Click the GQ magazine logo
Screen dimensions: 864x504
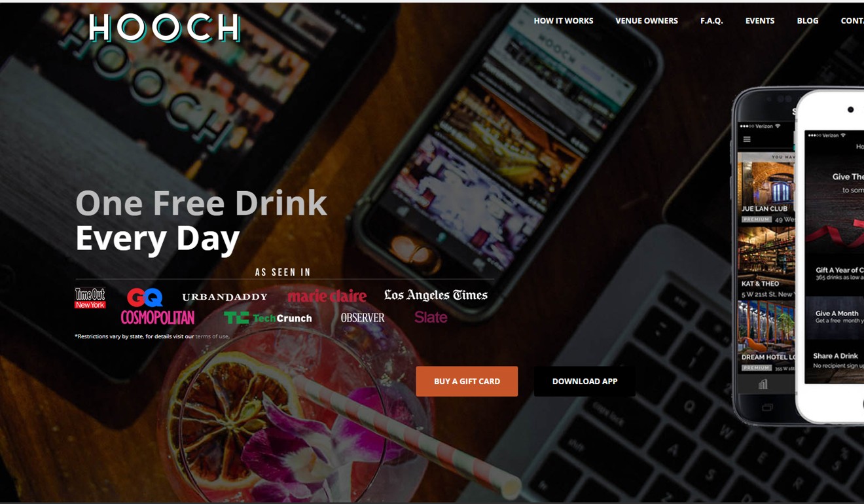coord(145,298)
